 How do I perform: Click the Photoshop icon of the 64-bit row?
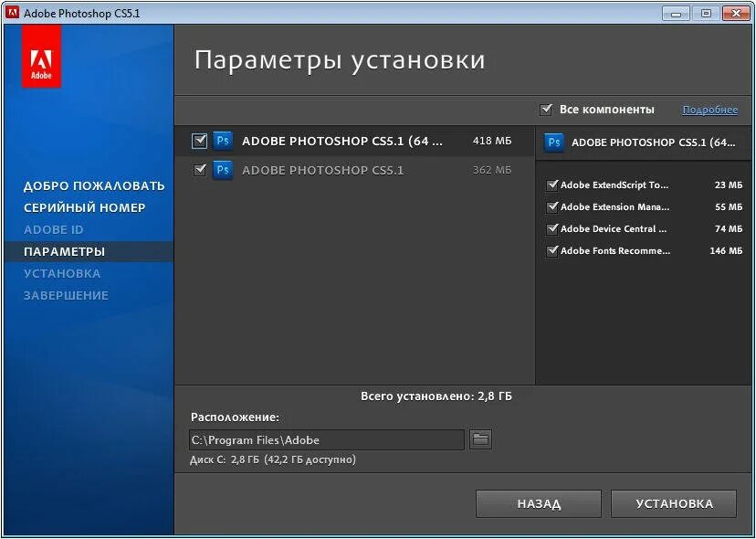pyautogui.click(x=223, y=141)
